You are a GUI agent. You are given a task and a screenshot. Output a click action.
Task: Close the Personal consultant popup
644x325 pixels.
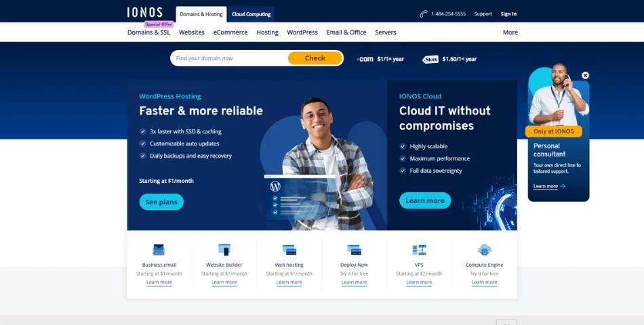click(x=585, y=75)
